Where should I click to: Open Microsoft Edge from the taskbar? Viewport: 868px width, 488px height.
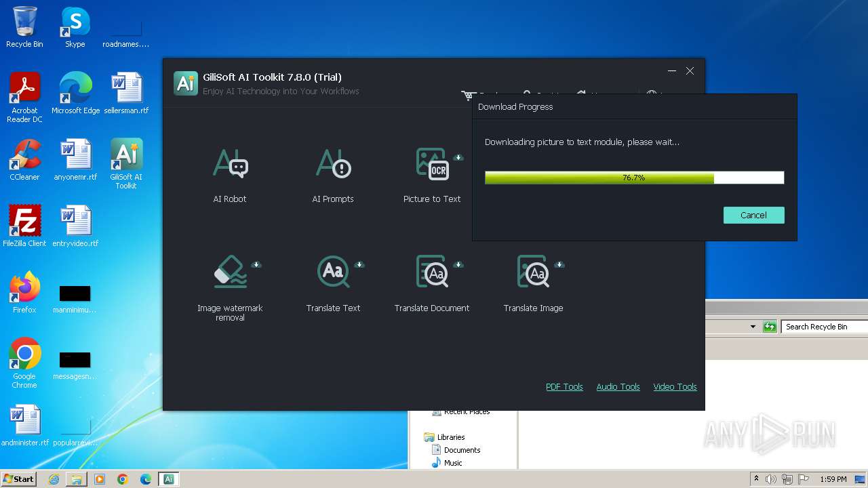tap(146, 479)
